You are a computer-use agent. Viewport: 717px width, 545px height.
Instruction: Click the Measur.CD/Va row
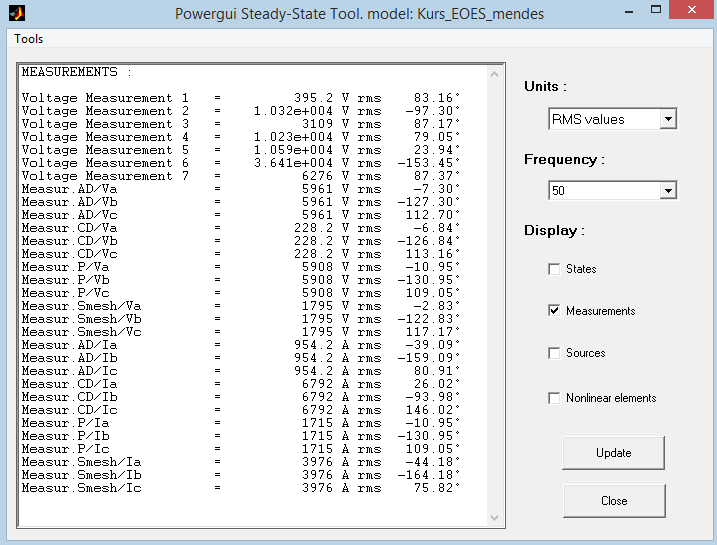[241, 228]
